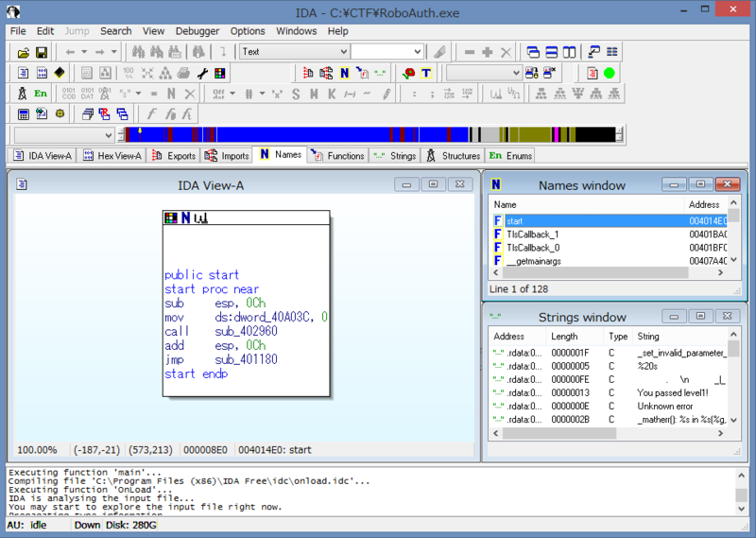Open disassembly view document icon in toolbar
This screenshot has height=538, width=756.
[x=23, y=73]
